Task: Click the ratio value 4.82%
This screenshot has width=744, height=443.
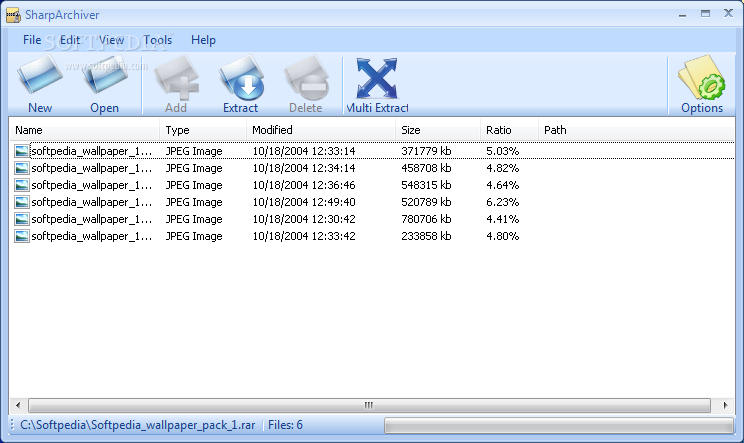Action: click(x=502, y=168)
